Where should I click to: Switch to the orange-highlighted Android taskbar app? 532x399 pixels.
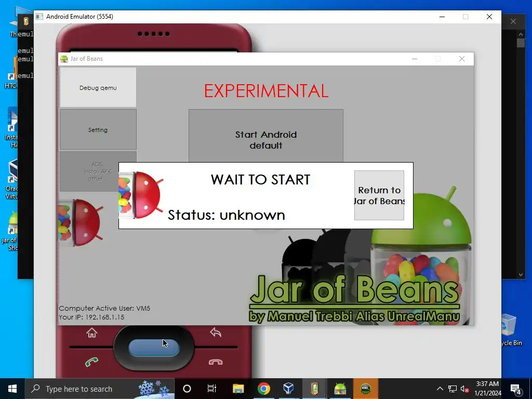pos(365,389)
